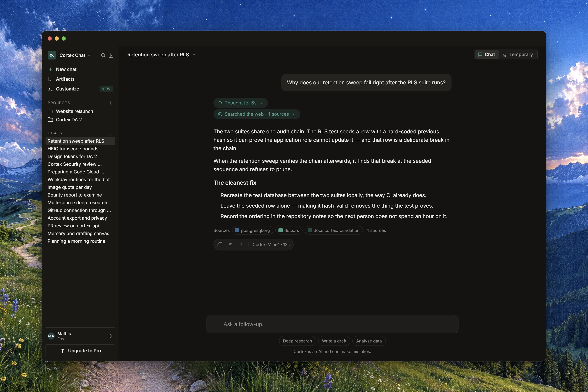Click the postgresql.org favicon
The height and width of the screenshot is (392, 588).
pos(237,230)
